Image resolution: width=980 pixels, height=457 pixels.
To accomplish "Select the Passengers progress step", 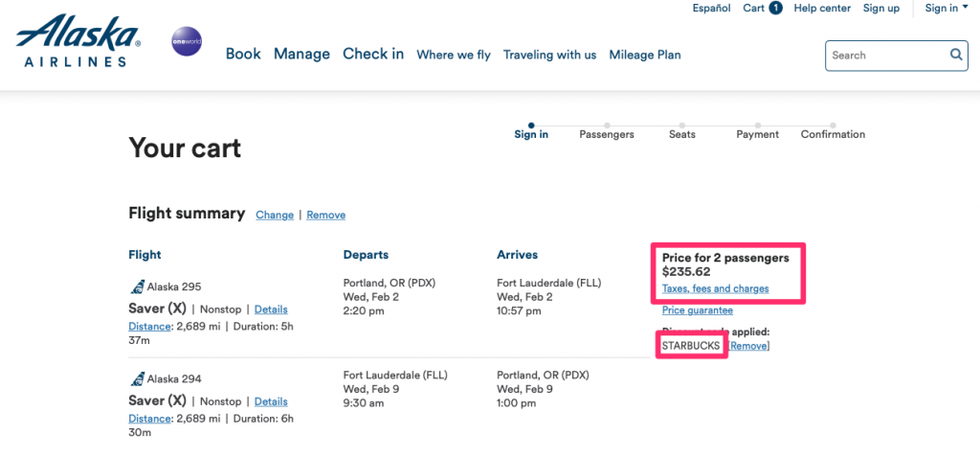I will 607,132.
